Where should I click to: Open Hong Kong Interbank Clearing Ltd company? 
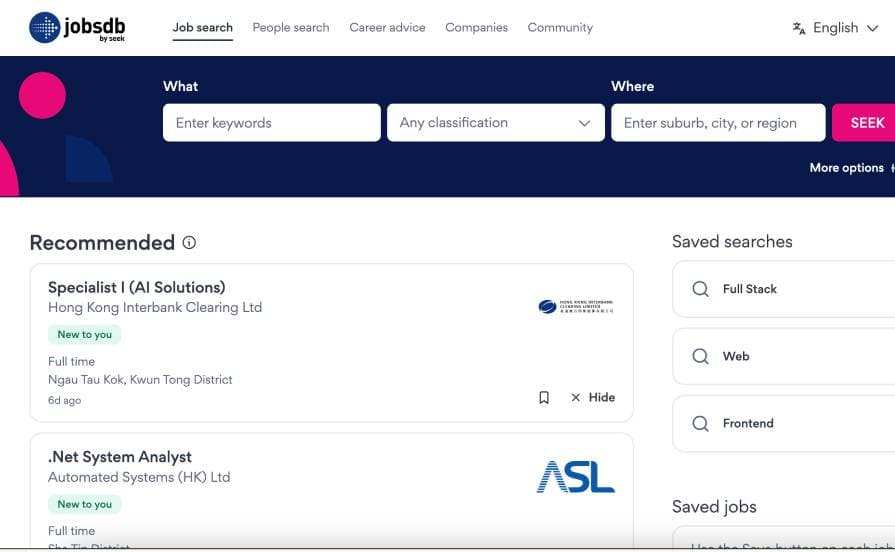pos(155,307)
